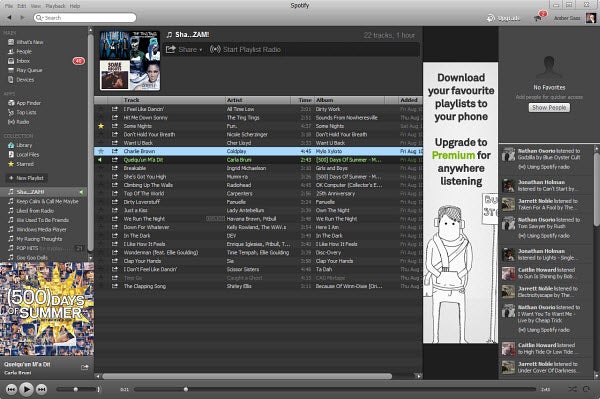Skip to next track
This screenshot has width=600, height=399.
click(41, 389)
